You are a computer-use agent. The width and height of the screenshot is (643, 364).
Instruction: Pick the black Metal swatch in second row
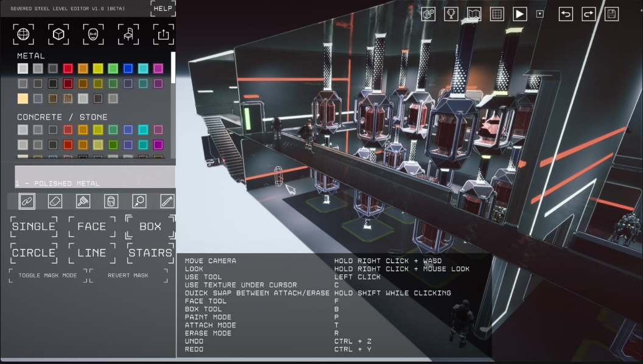tap(53, 83)
